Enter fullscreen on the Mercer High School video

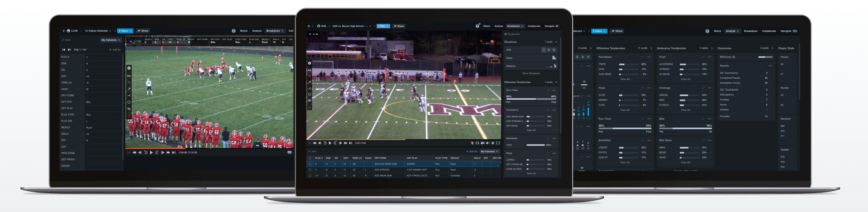[498, 143]
